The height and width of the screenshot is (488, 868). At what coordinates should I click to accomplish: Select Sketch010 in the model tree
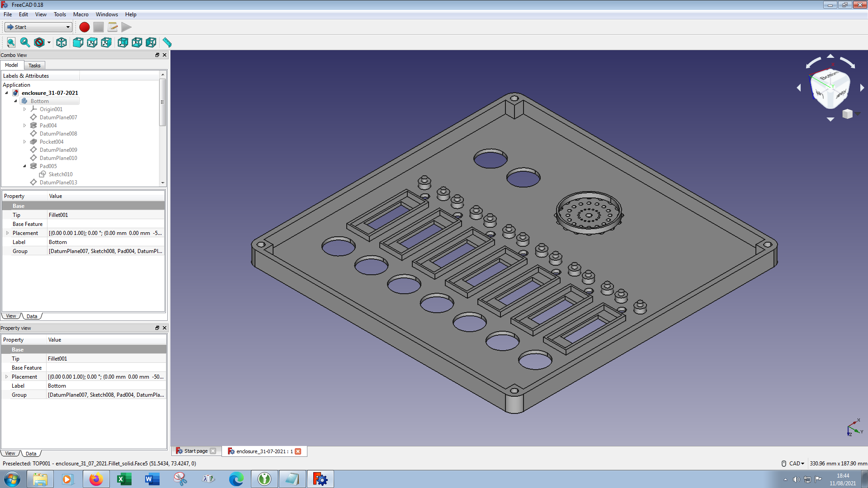(x=60, y=174)
